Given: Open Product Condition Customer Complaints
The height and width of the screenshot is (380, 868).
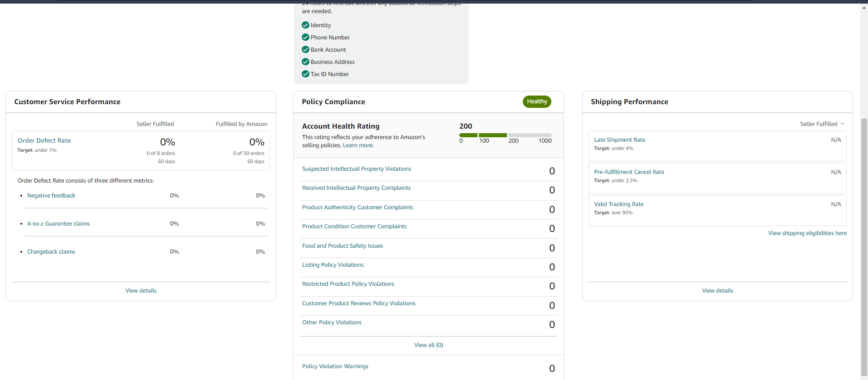Looking at the screenshot, I should click(x=354, y=226).
